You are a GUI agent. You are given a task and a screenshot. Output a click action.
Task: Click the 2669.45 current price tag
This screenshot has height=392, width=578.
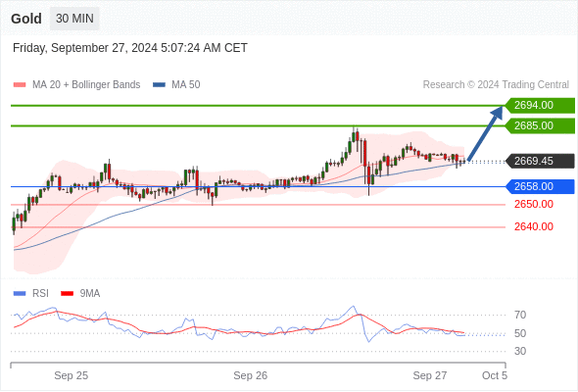[540, 161]
